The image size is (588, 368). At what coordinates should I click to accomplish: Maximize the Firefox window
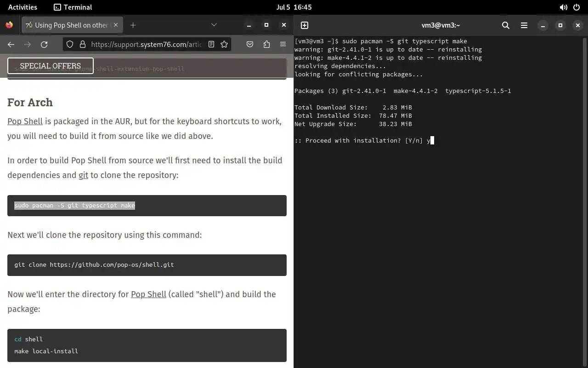point(266,25)
